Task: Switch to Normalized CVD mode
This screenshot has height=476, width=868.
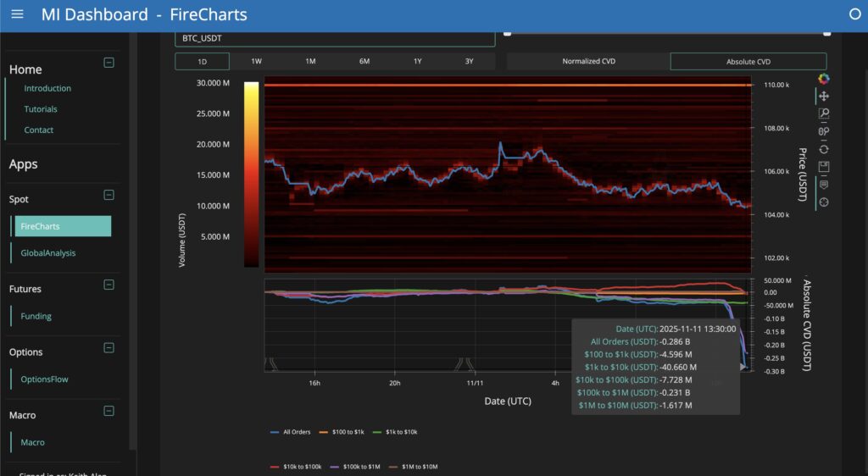Action: point(588,62)
